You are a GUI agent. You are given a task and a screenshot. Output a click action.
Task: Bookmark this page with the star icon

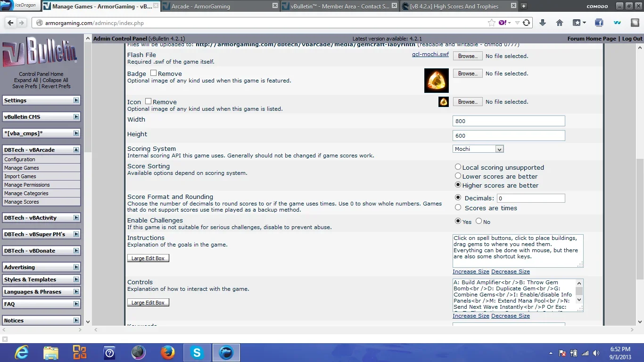(x=492, y=23)
